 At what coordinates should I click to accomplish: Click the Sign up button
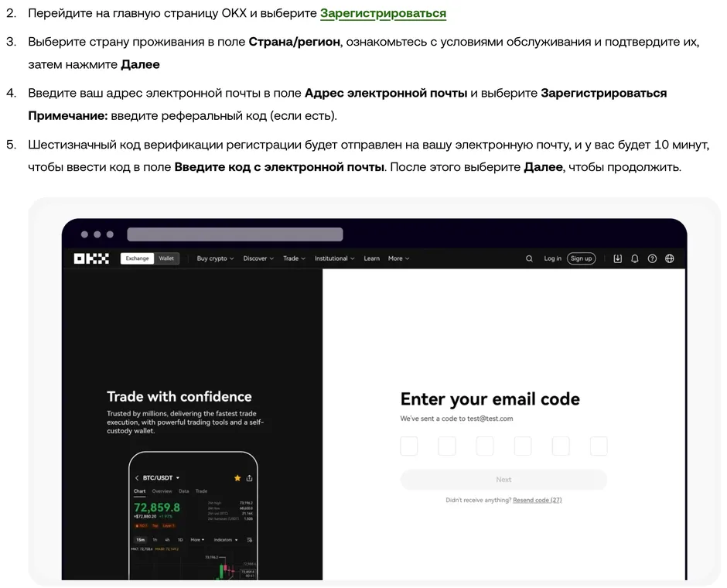pos(582,258)
